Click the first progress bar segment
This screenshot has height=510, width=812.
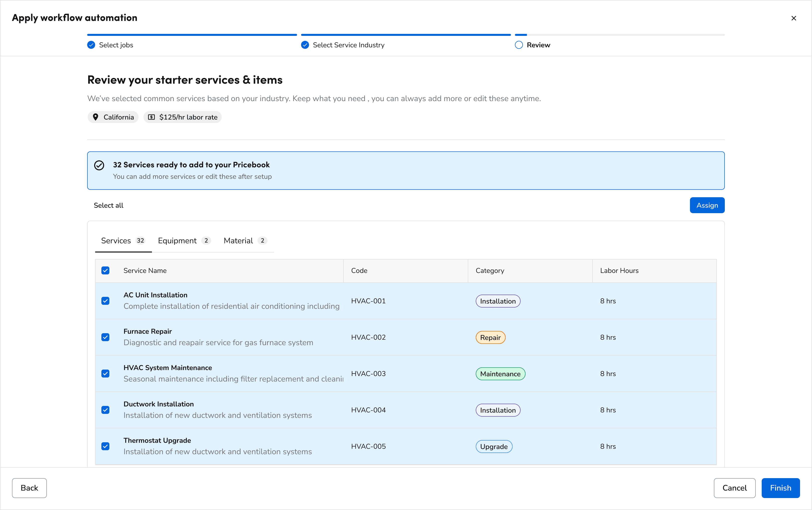(192, 35)
